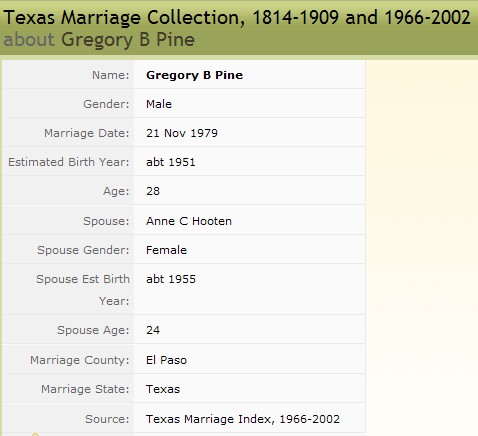This screenshot has height=436, width=478.
Task: Click the Marriage County: field label
Action: (x=80, y=360)
